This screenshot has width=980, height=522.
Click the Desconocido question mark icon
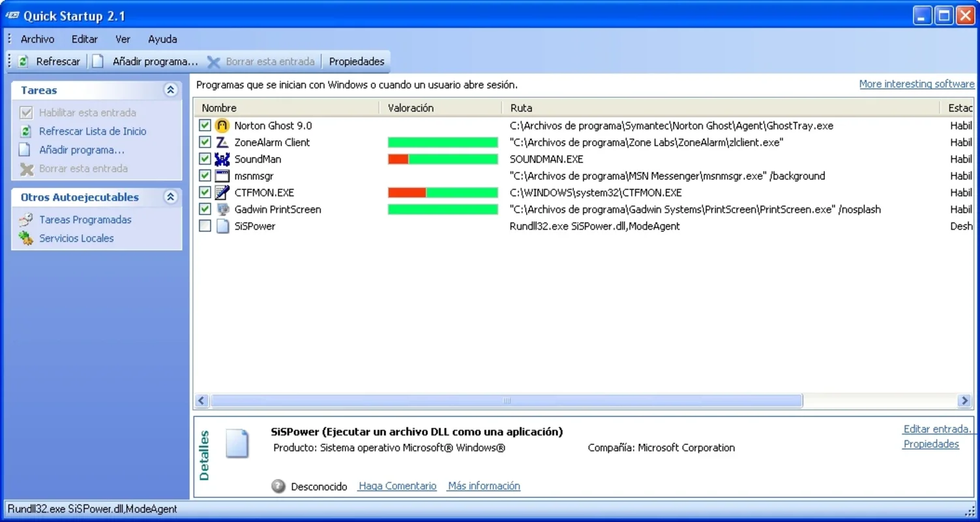pyautogui.click(x=278, y=486)
